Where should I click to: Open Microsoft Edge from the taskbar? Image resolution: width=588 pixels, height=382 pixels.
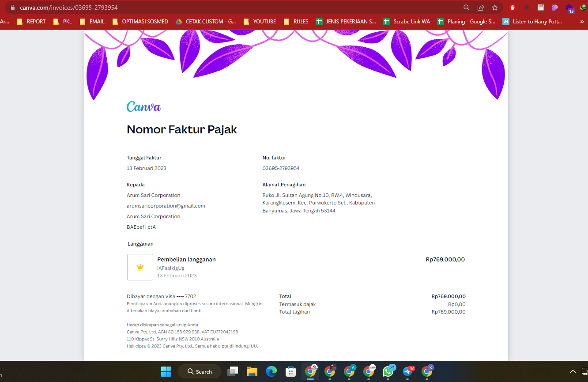271,371
